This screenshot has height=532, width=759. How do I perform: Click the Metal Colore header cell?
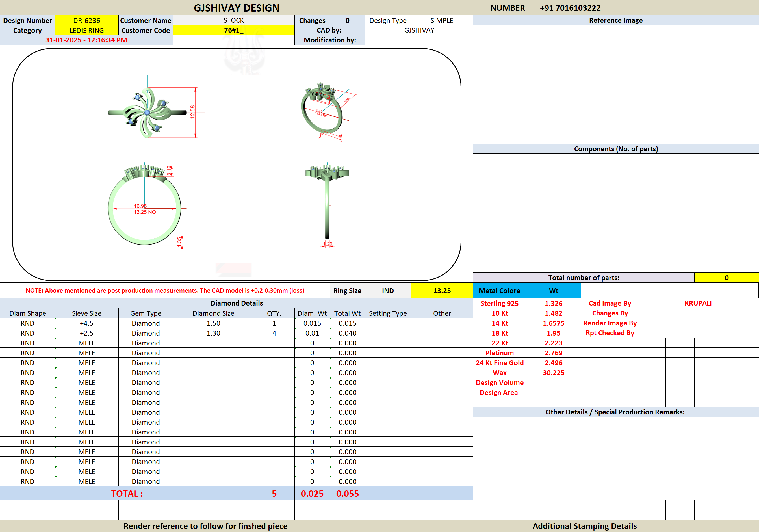pyautogui.click(x=500, y=291)
